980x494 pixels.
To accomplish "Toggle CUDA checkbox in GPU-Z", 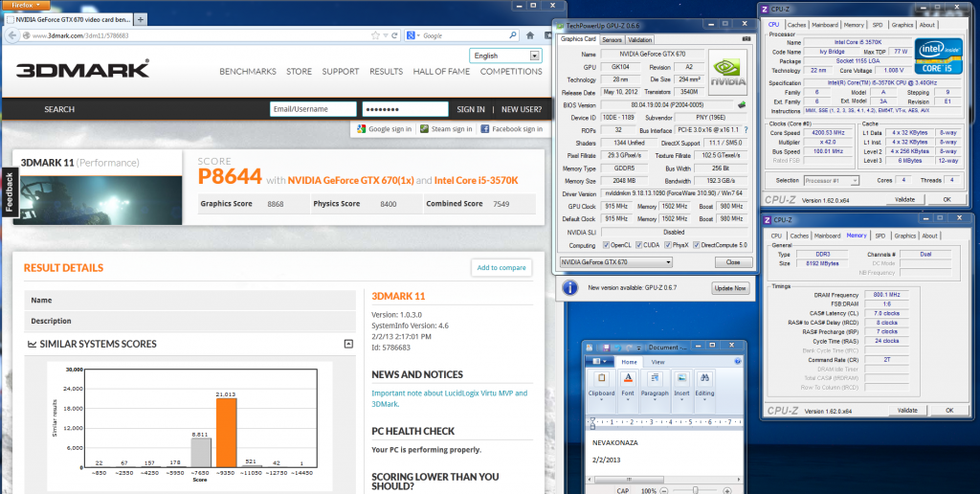I will 638,245.
